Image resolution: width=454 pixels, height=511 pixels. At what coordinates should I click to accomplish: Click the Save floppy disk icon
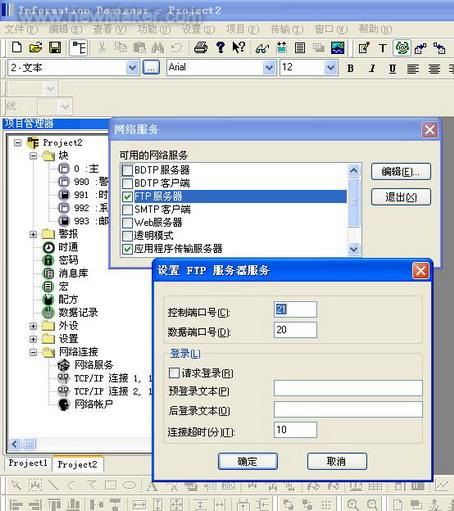55,48
